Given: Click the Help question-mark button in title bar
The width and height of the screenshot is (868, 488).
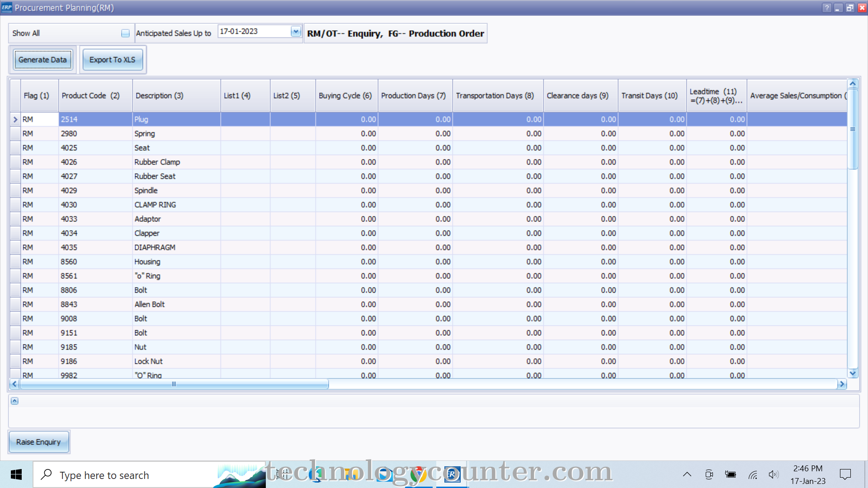Looking at the screenshot, I should point(827,8).
